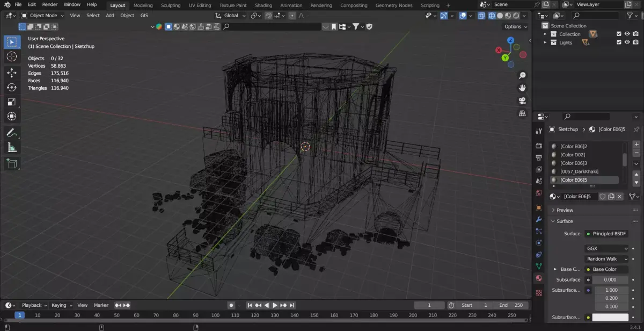
Task: Open the Tool properties tab
Action: 539,132
